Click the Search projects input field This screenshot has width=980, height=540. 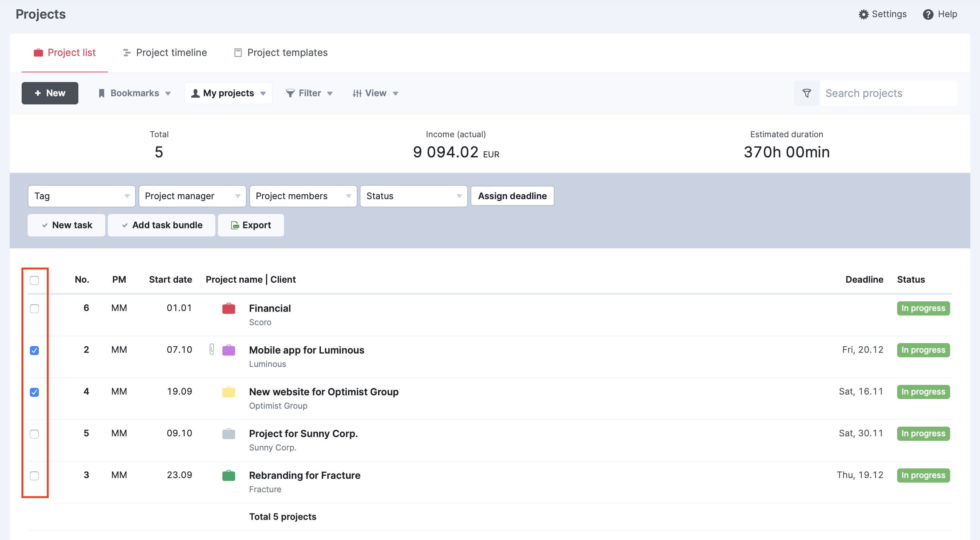(888, 93)
